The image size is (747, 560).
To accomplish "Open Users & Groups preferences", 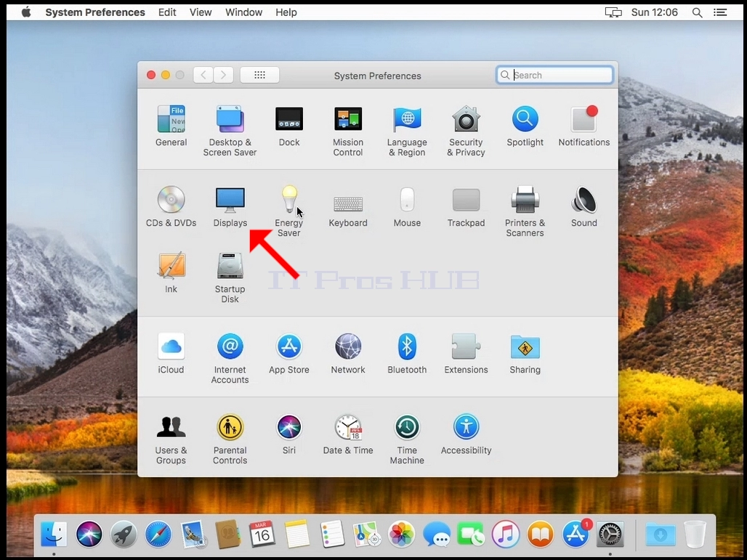I will pos(171,439).
